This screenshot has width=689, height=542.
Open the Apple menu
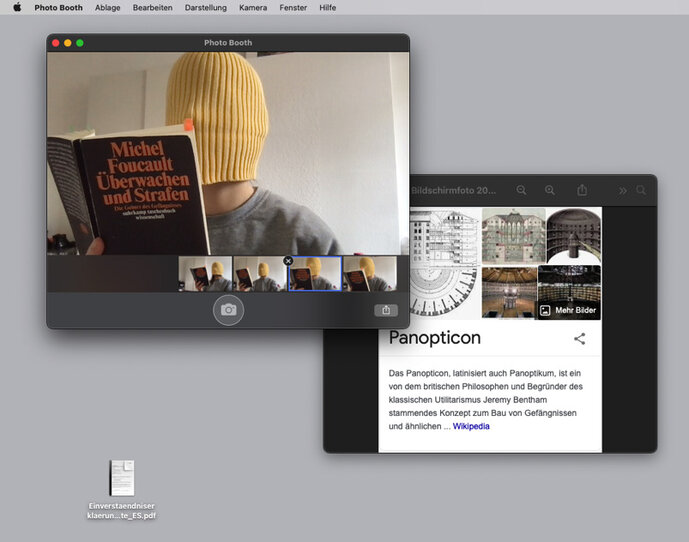[17, 7]
